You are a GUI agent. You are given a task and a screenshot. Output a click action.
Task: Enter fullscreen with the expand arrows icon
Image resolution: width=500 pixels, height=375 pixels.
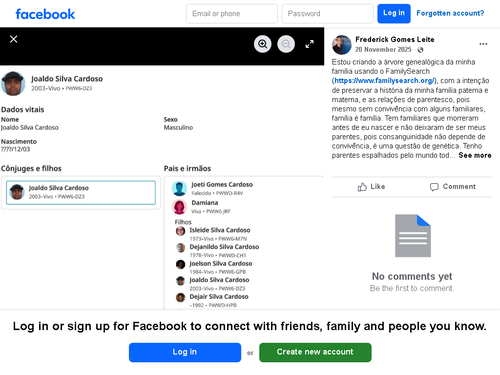point(310,44)
